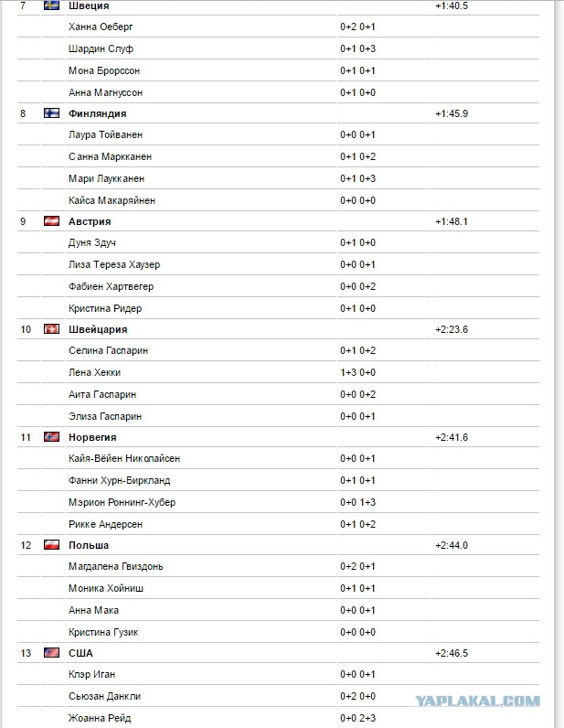Screen dimensions: 564x728
Task: Click Austria time gap +1:48.1
Action: click(452, 221)
